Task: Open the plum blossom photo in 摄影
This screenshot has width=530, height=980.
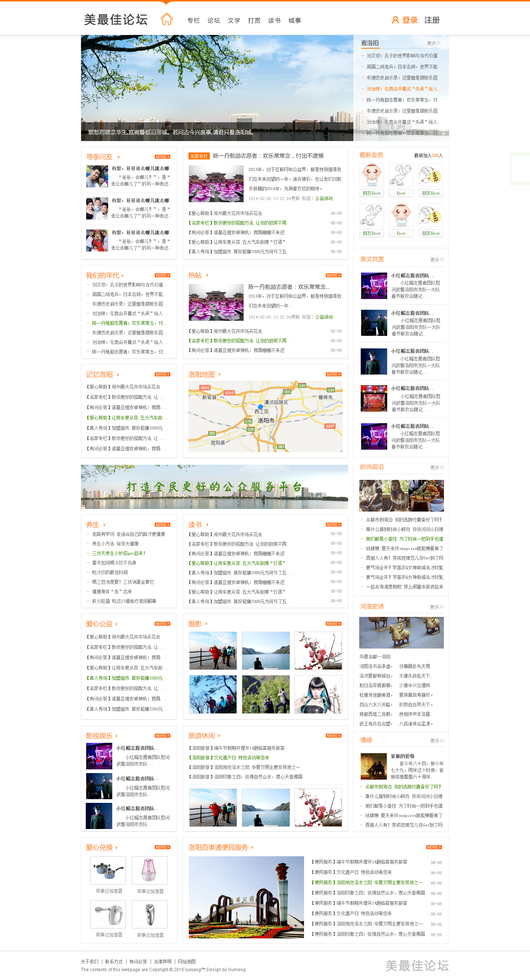Action: click(318, 650)
